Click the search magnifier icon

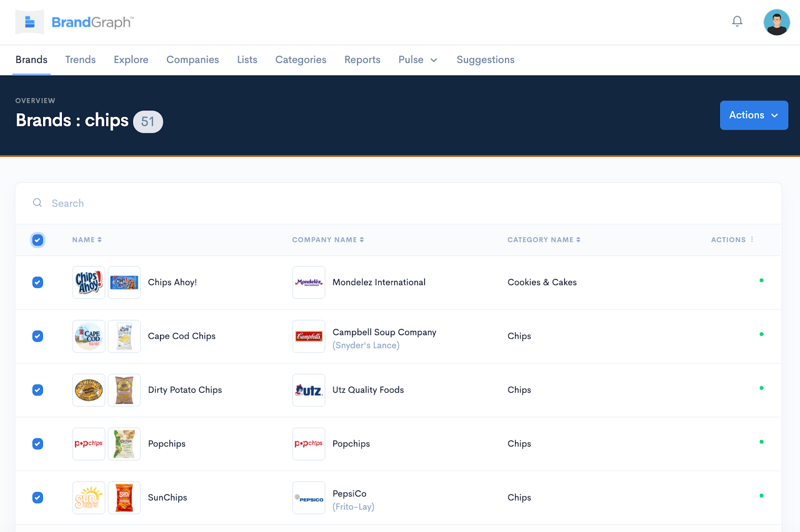point(37,203)
